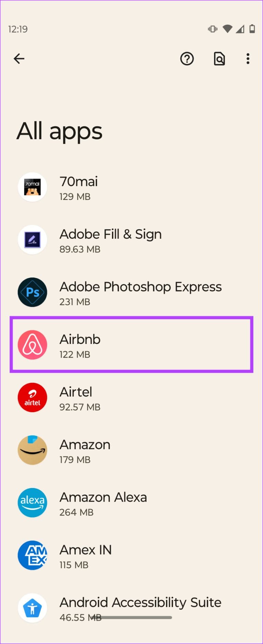Open the three-dot overflow menu
The image size is (263, 644).
[x=248, y=59]
